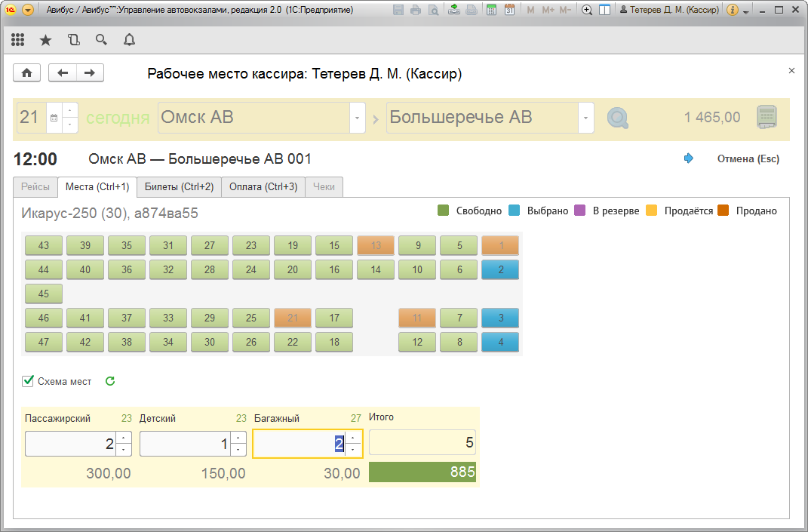Open Favorites star icon
The image size is (808, 532).
pyautogui.click(x=45, y=40)
